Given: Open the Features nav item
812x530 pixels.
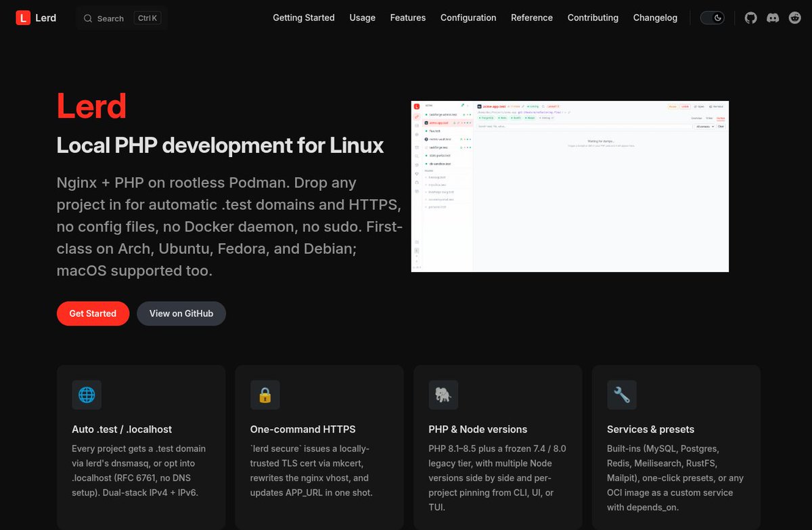Looking at the screenshot, I should click(408, 18).
